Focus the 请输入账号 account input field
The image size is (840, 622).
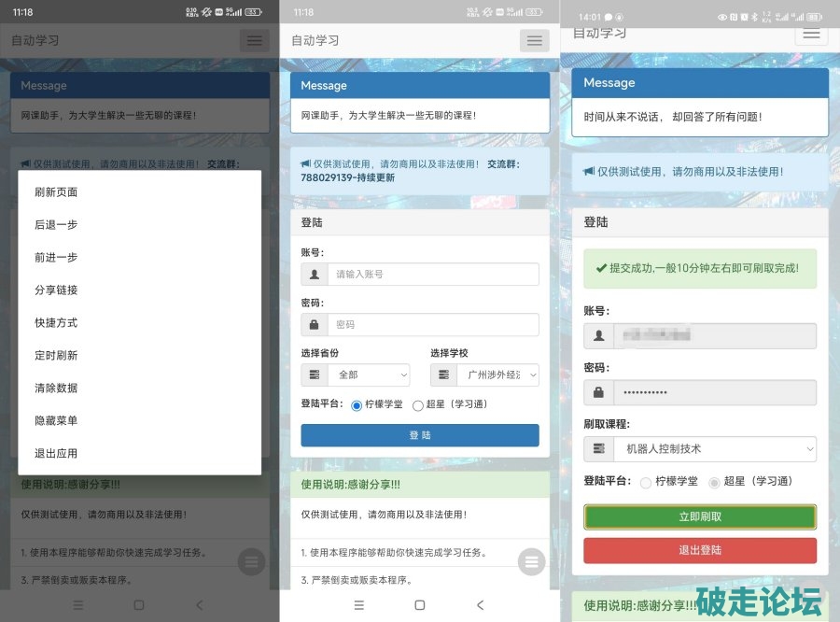pos(432,275)
